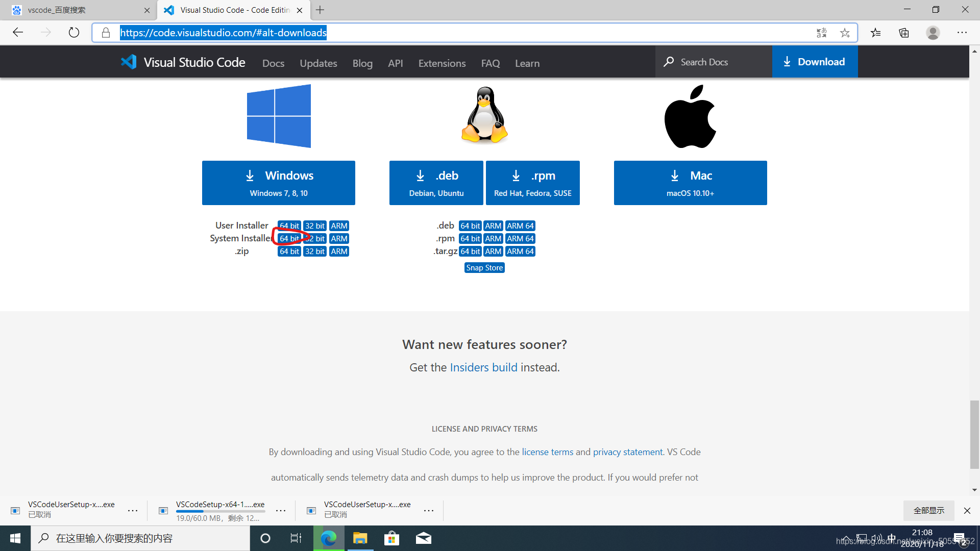This screenshot has width=980, height=551.
Task: Open the Collections icon
Action: (904, 33)
